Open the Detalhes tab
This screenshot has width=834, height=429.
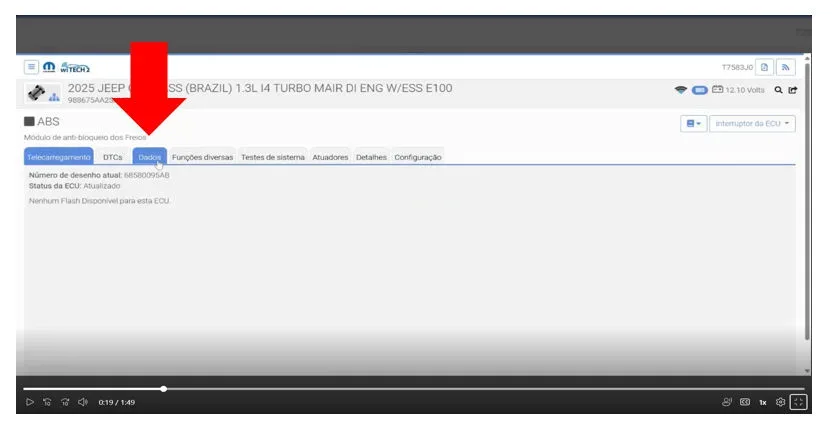click(x=371, y=157)
